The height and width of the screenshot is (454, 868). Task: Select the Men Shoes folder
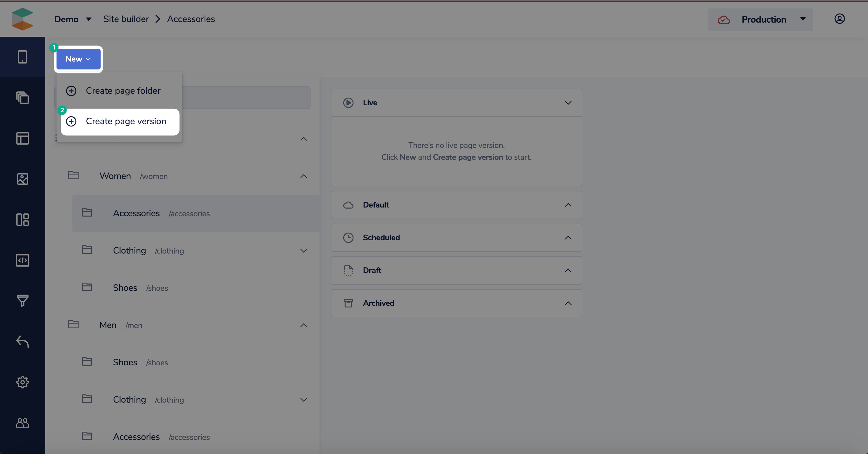point(125,363)
